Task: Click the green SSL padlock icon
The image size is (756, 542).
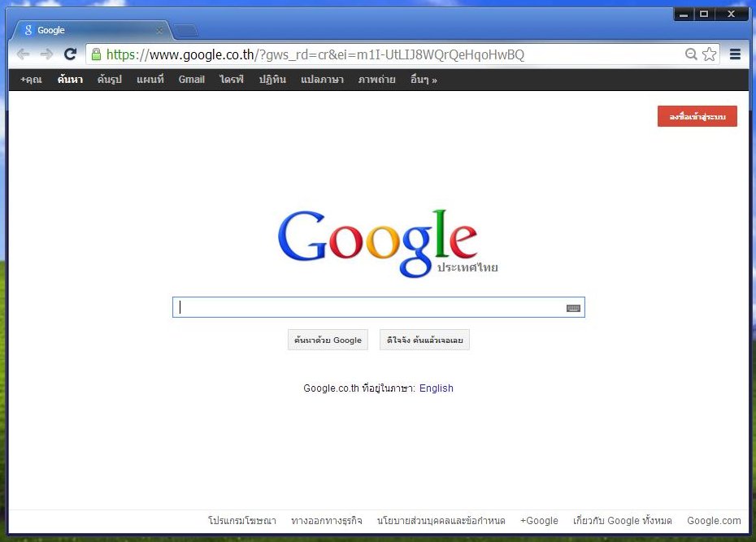Action: coord(96,54)
